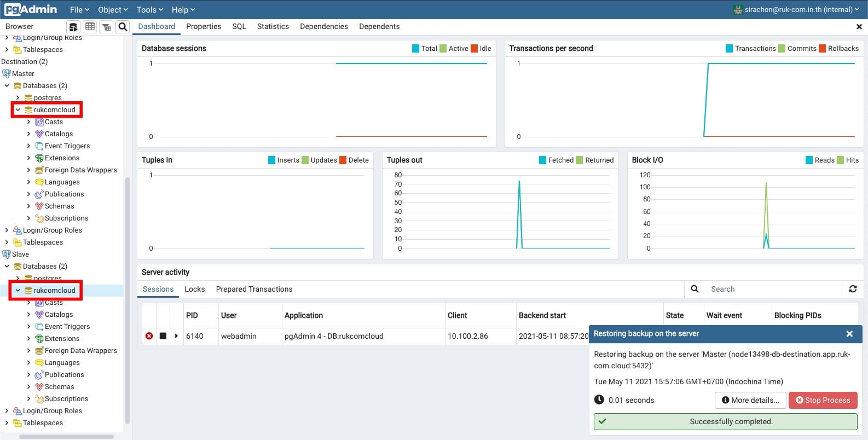This screenshot has width=868, height=440.
Task: Click the Master server elephant icon
Action: click(x=7, y=74)
